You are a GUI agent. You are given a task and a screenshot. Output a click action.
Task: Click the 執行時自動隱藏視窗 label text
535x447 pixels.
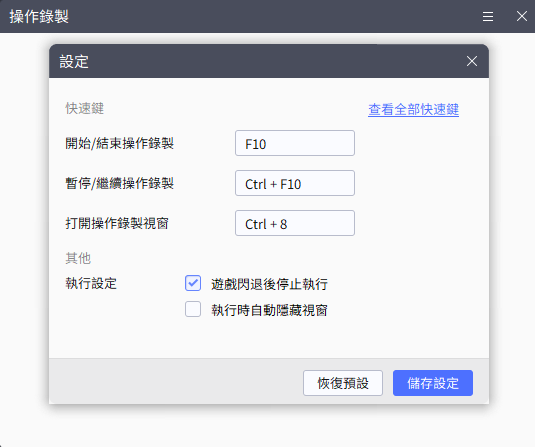coord(270,310)
